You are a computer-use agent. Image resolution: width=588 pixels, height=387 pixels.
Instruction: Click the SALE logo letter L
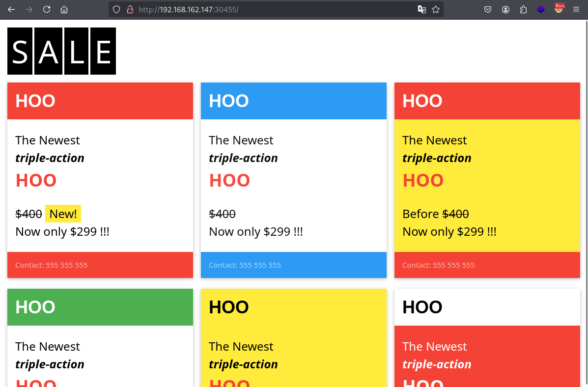coord(77,51)
